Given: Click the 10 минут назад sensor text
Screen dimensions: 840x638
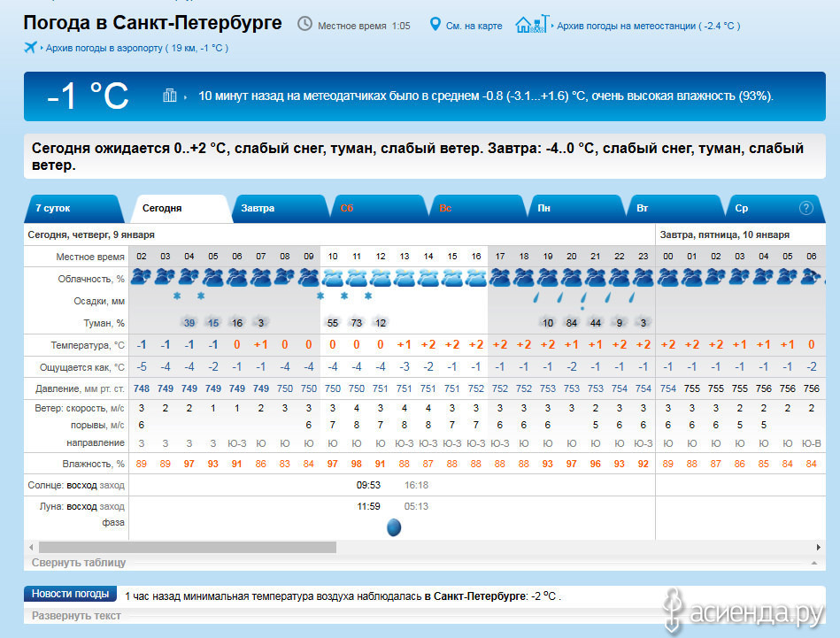Looking at the screenshot, I should pos(486,96).
